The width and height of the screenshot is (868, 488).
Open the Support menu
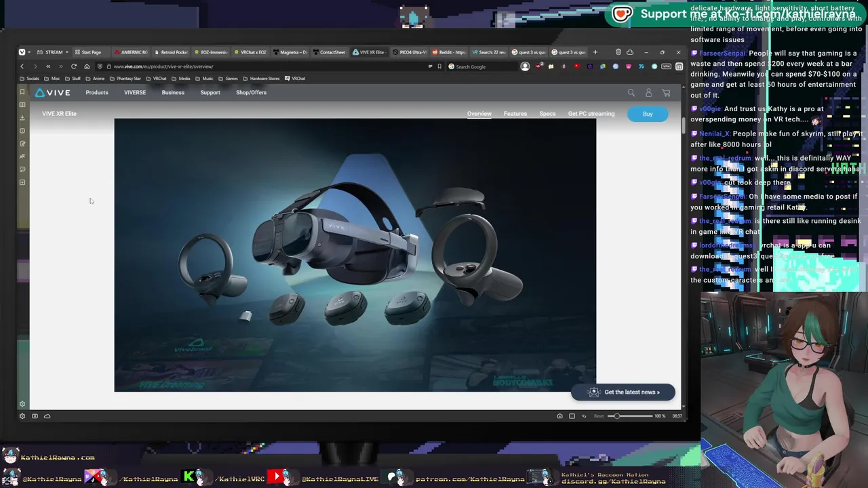[210, 93]
